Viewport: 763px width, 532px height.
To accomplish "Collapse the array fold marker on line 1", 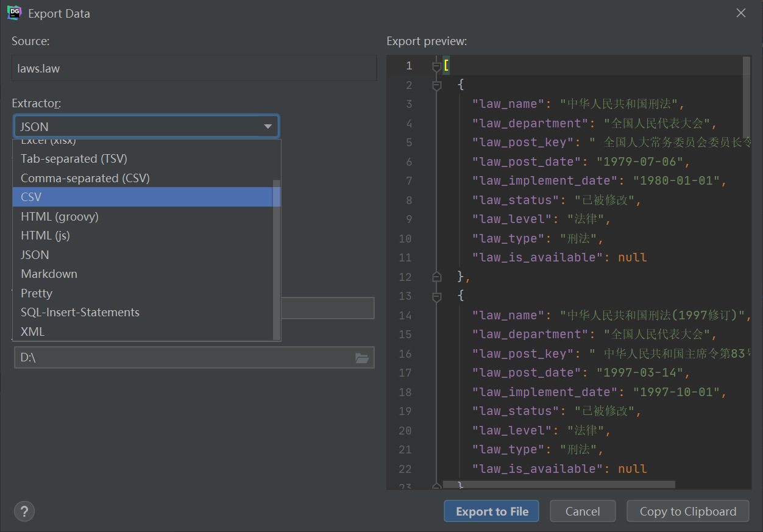I will (436, 66).
